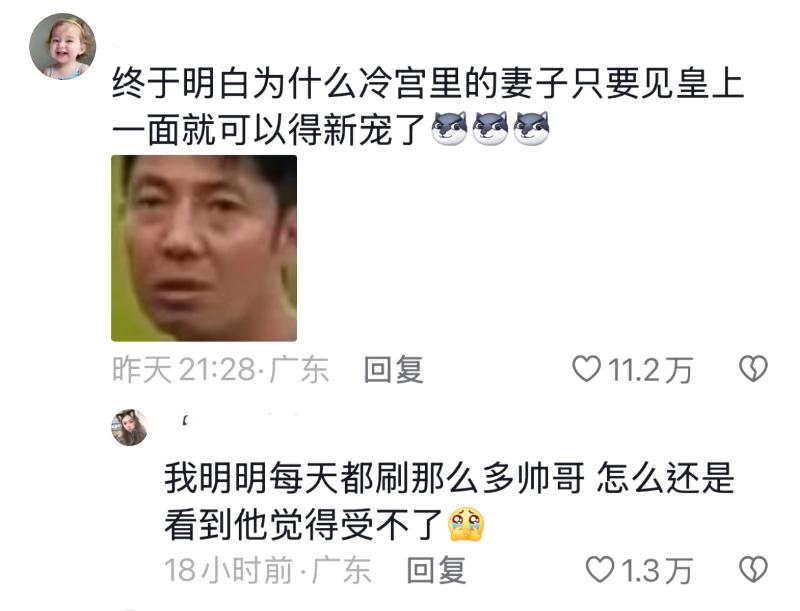Open the second commenter's avatar
The image size is (800, 611).
[x=129, y=427]
